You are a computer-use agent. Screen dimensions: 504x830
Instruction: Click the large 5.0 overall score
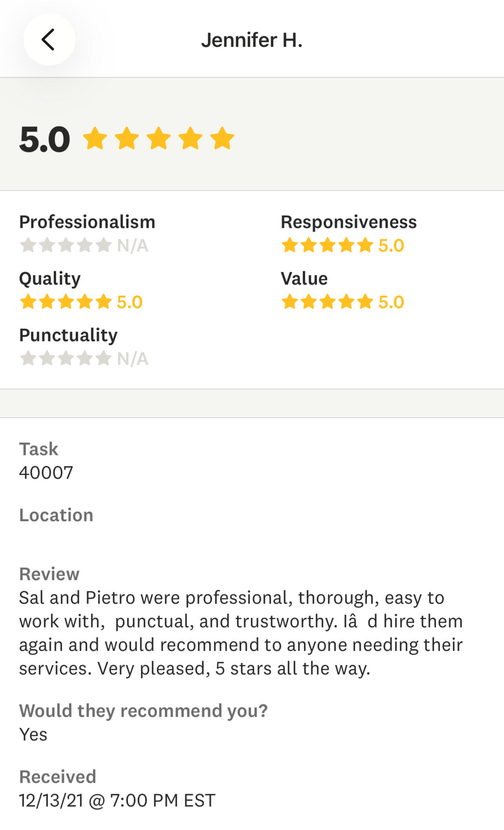coord(44,139)
